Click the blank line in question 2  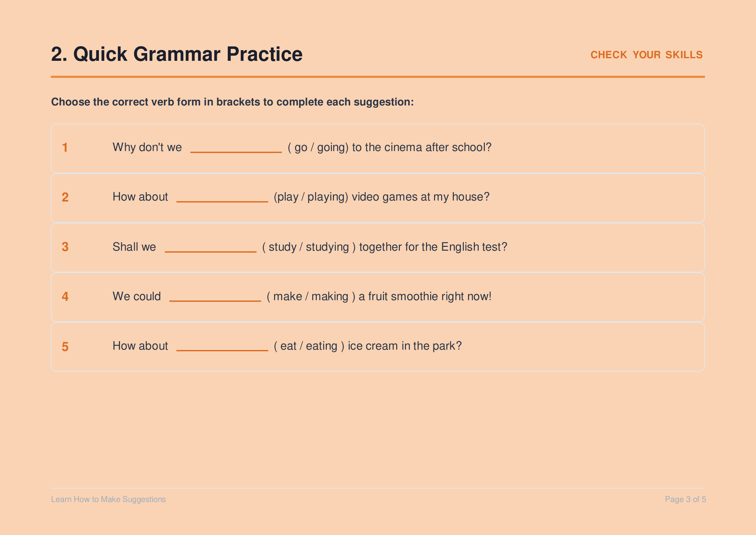[x=222, y=201]
